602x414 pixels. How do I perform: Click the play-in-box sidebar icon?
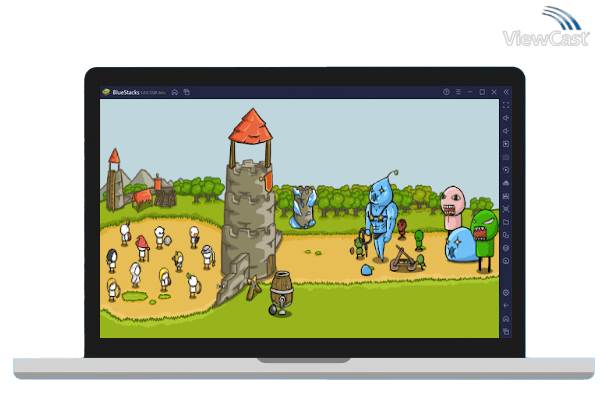[x=506, y=144]
